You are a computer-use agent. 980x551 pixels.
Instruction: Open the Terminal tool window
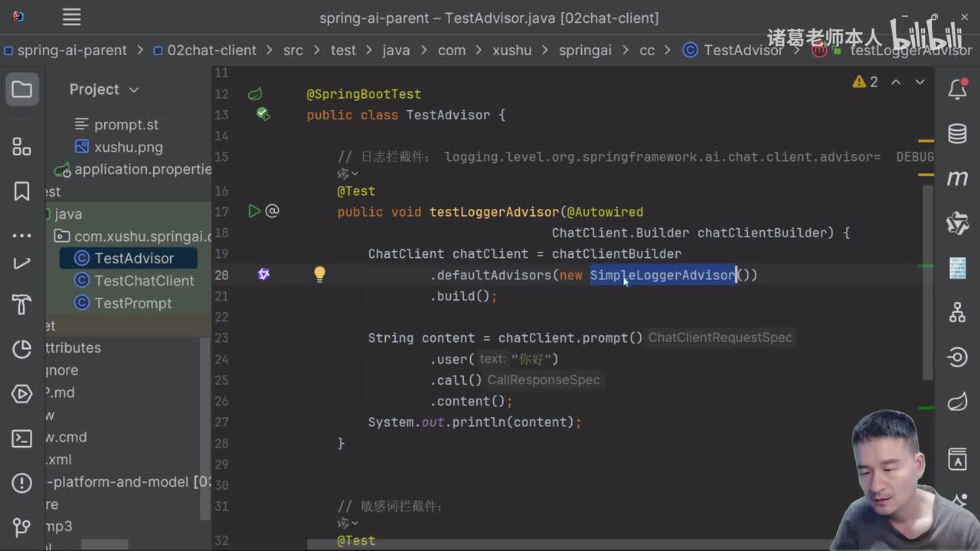(21, 439)
